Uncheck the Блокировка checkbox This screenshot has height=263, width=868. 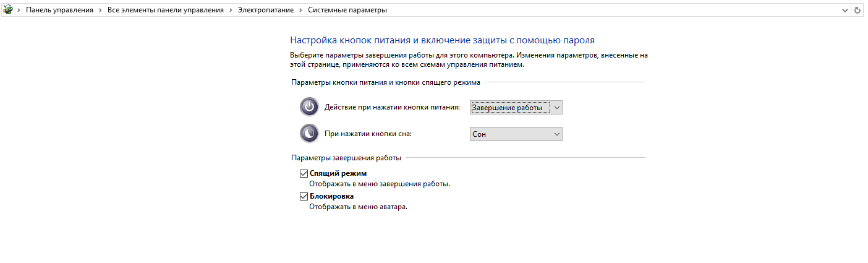(x=304, y=196)
